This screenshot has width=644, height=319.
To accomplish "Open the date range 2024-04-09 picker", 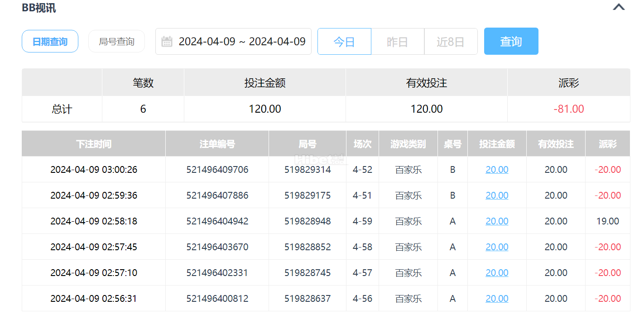I will point(233,42).
